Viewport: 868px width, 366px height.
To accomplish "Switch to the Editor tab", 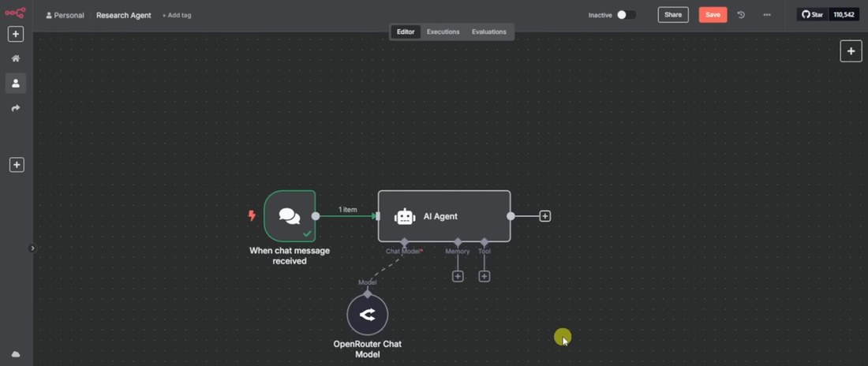I will pos(406,32).
